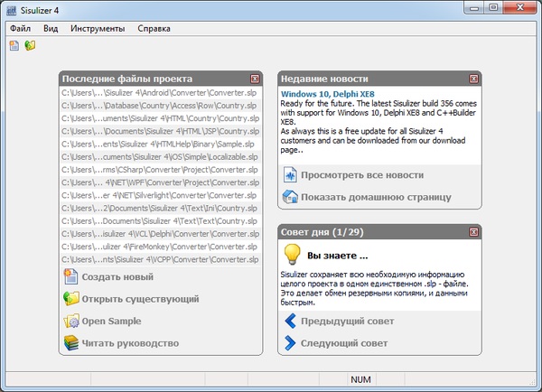Close the Недавние новости panel
The width and height of the screenshot is (542, 392).
(473, 79)
